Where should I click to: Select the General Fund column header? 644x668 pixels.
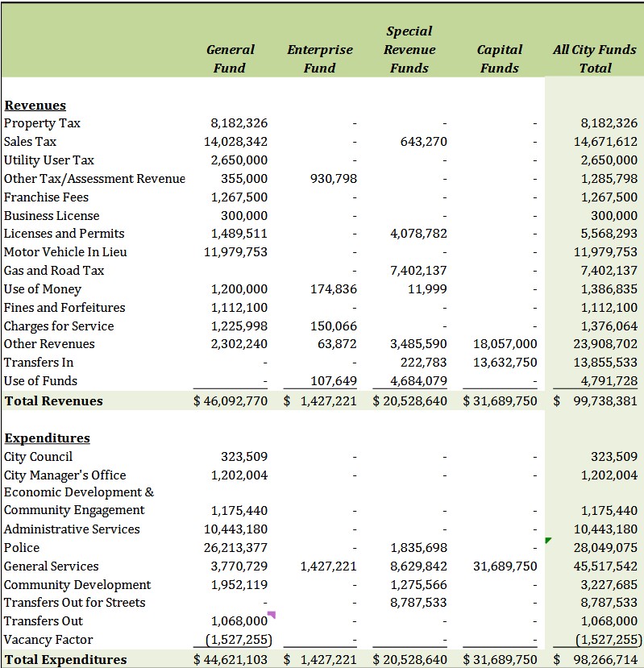coord(230,59)
